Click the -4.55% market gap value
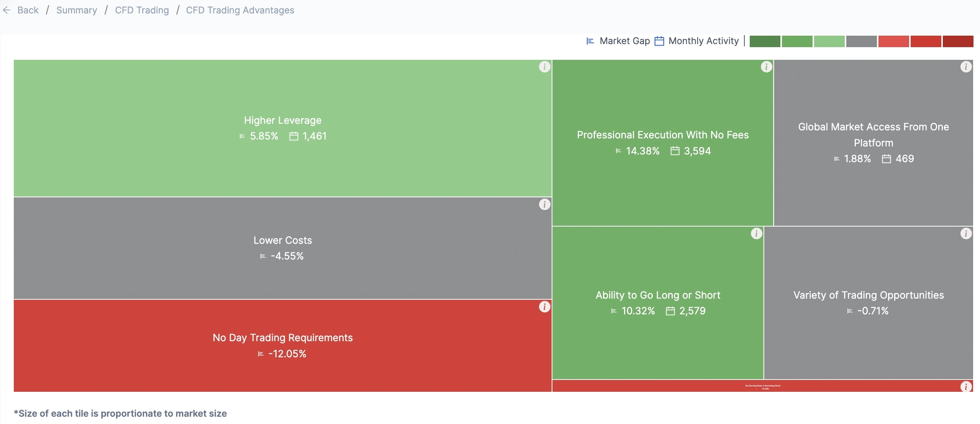 tap(287, 256)
